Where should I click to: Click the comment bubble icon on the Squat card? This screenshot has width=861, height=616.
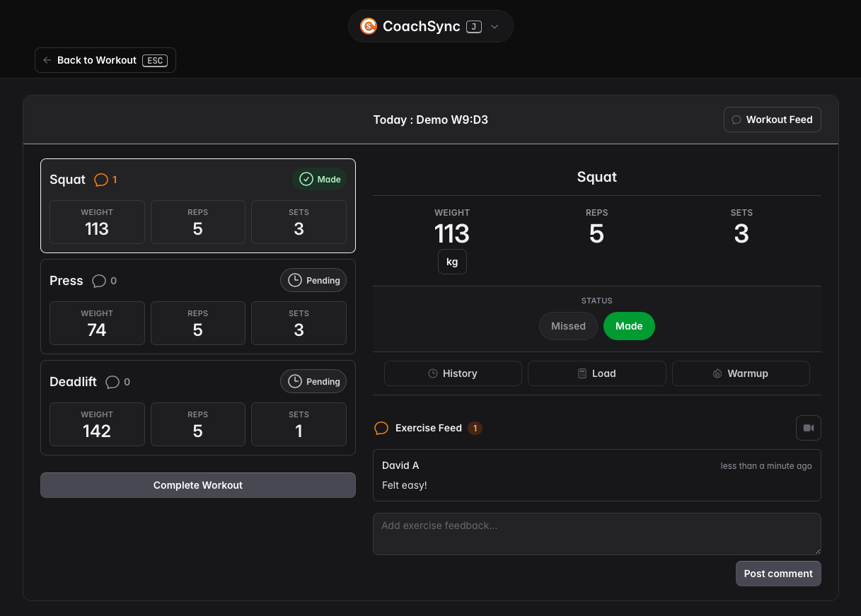click(102, 180)
